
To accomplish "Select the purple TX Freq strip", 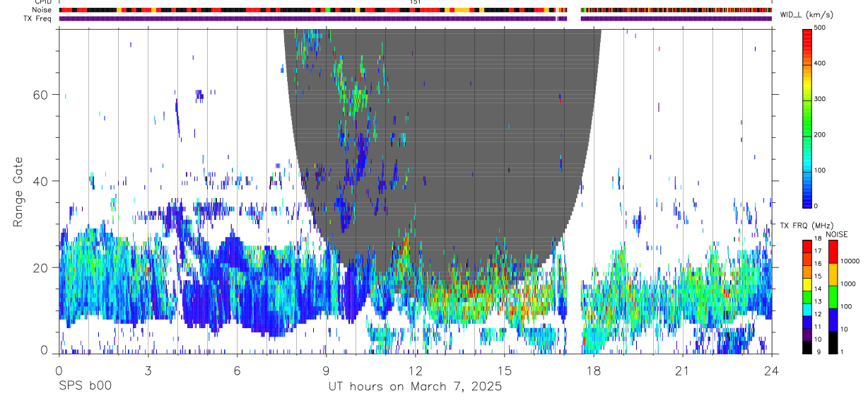I will tap(415, 18).
